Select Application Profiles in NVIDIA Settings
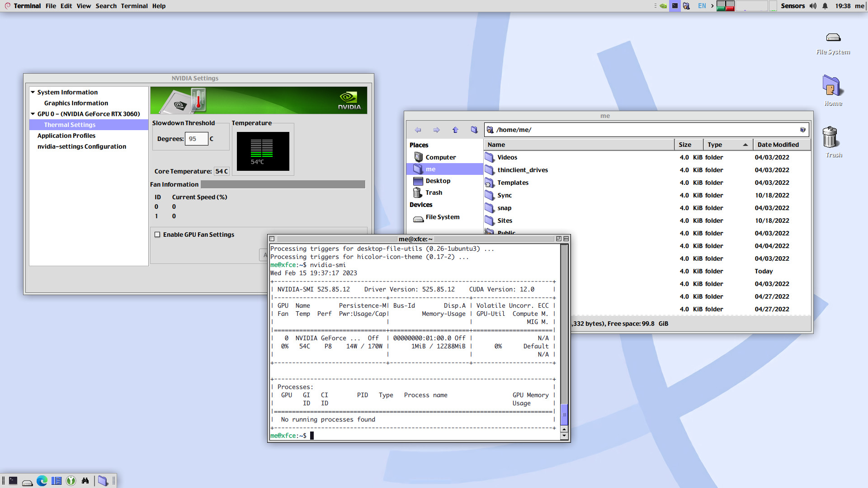 pos(66,136)
